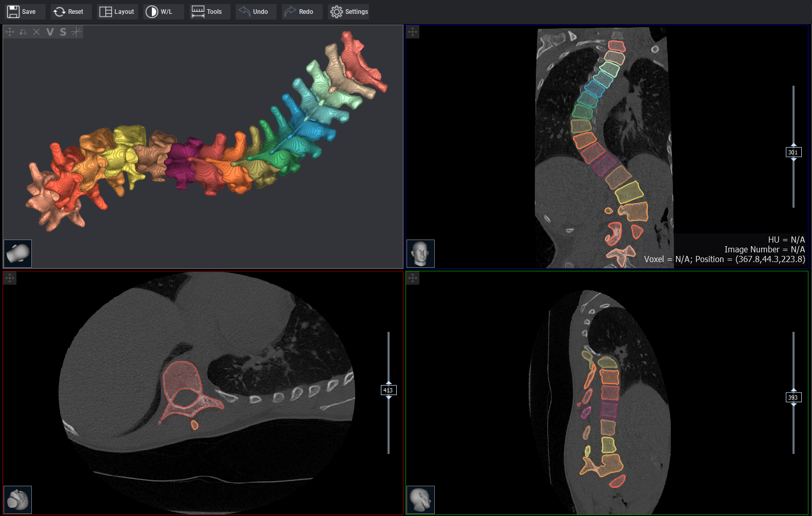Toggle the S option in the 3D view
Screen dimensions: 812x516
click(x=63, y=32)
